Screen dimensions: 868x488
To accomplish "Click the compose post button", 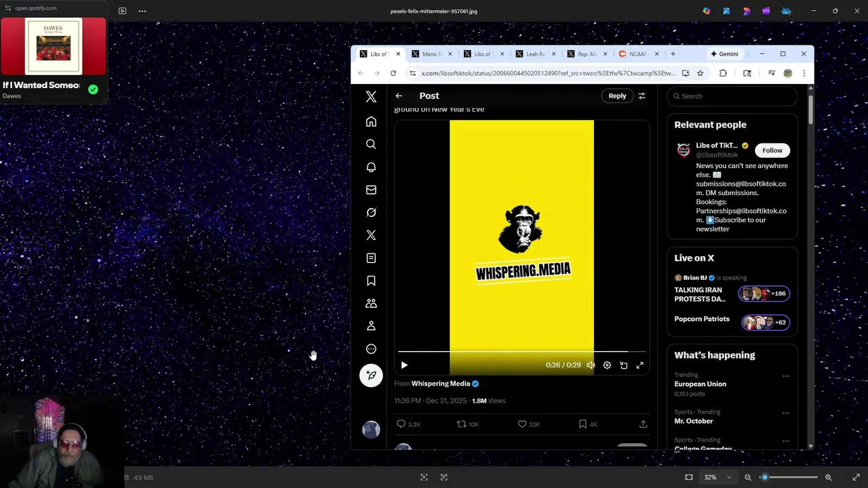I will click(371, 375).
